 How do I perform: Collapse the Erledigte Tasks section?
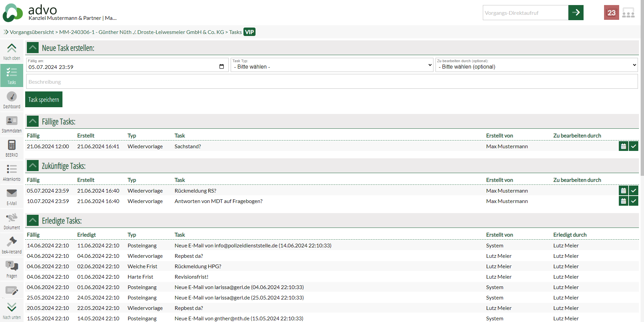pyautogui.click(x=33, y=220)
